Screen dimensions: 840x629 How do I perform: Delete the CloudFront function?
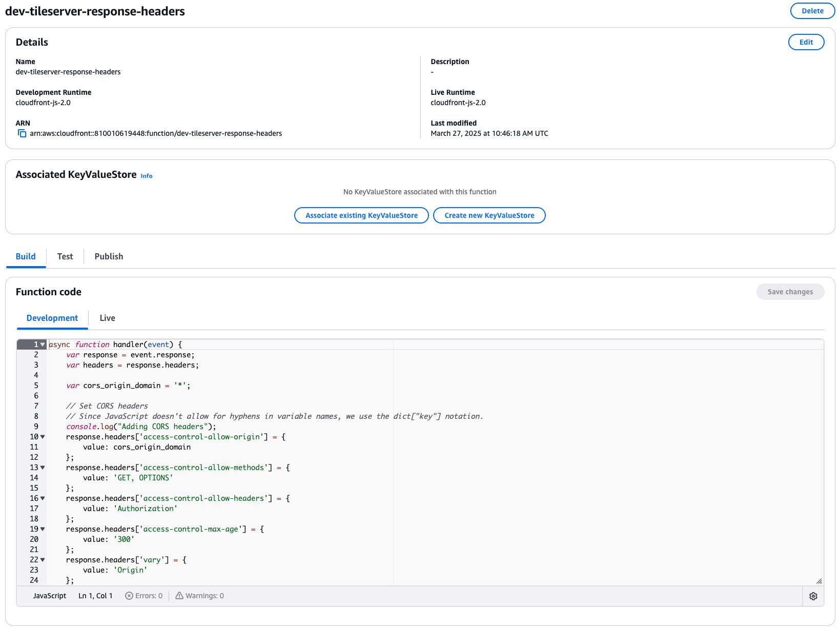pyautogui.click(x=812, y=11)
